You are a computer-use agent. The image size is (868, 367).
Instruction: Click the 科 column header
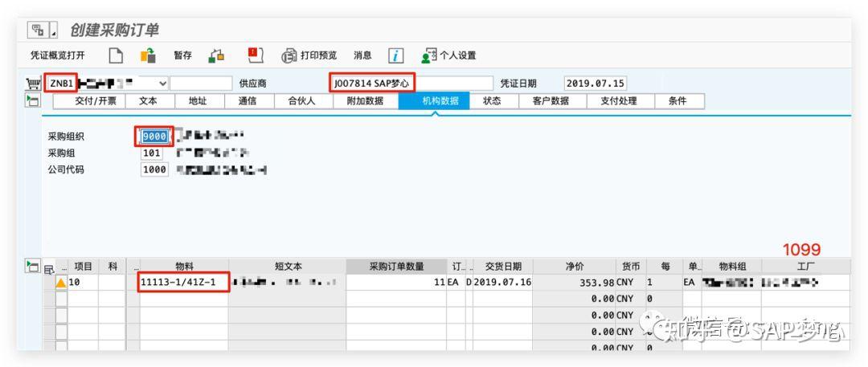tap(113, 267)
